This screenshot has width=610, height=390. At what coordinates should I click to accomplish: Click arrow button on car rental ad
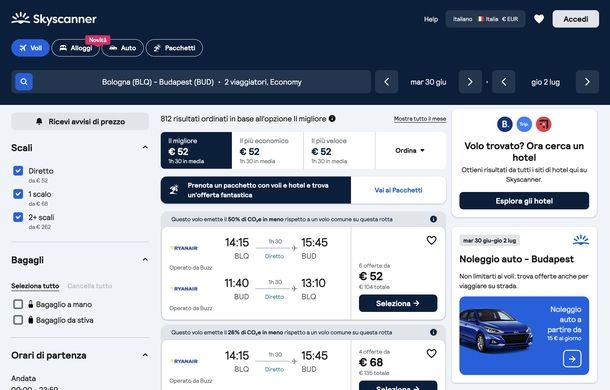572,359
